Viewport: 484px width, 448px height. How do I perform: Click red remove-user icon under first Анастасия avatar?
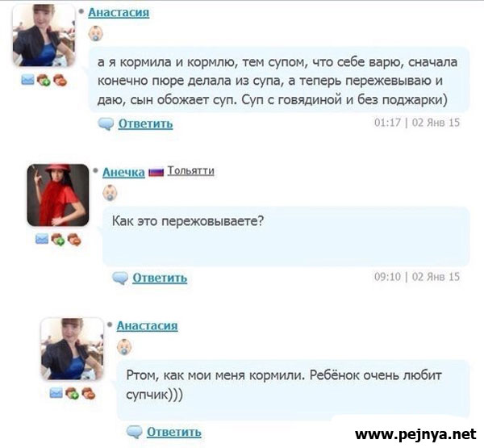60,80
